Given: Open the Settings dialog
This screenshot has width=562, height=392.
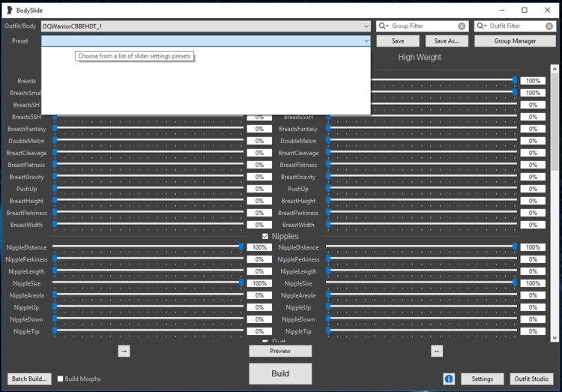Looking at the screenshot, I should (x=482, y=379).
